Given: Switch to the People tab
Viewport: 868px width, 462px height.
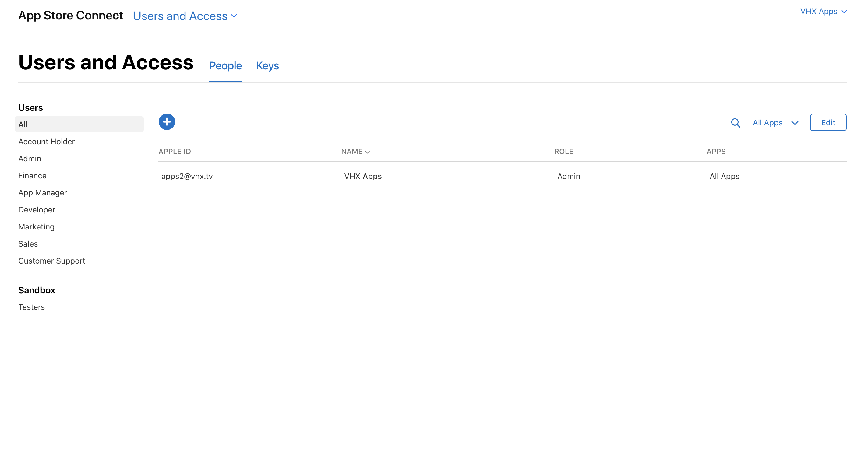Looking at the screenshot, I should coord(225,66).
